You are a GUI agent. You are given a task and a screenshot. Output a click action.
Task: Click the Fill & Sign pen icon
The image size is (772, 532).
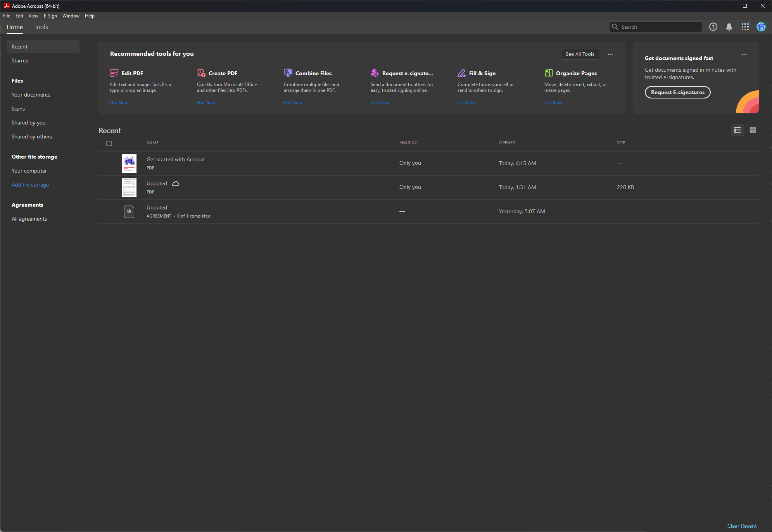pos(461,73)
